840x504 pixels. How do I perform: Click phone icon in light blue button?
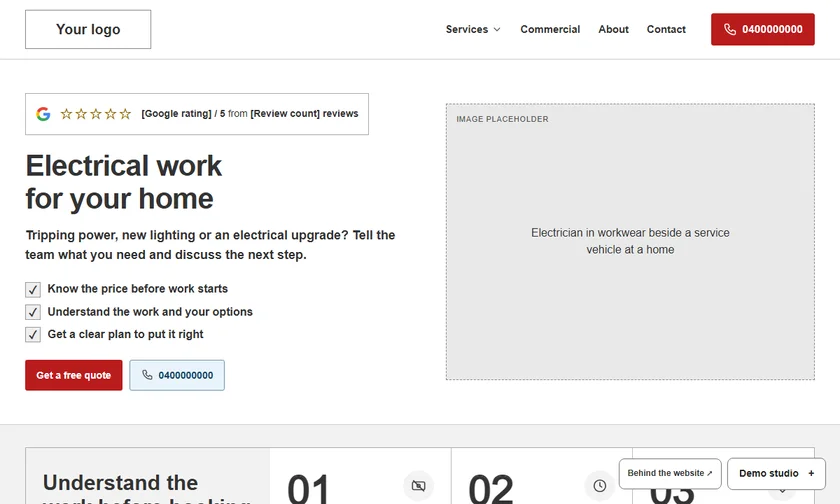(x=147, y=375)
